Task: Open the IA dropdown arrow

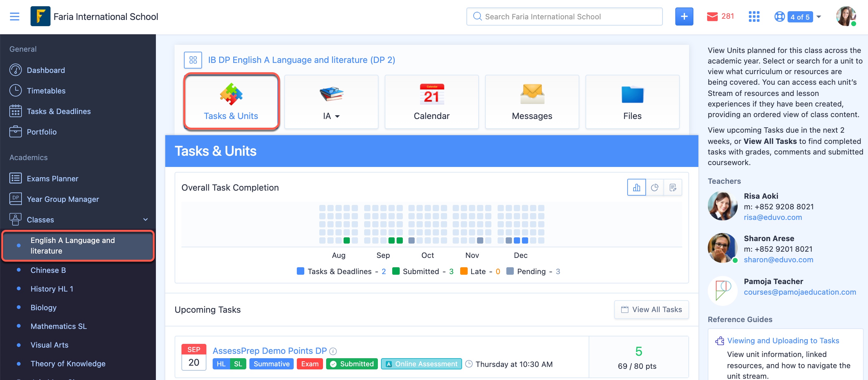Action: click(337, 116)
